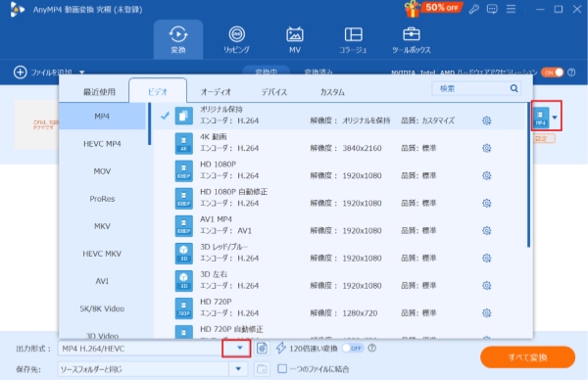Open settings gear for AV1 MP4 preset
588x380 pixels.
(x=486, y=230)
